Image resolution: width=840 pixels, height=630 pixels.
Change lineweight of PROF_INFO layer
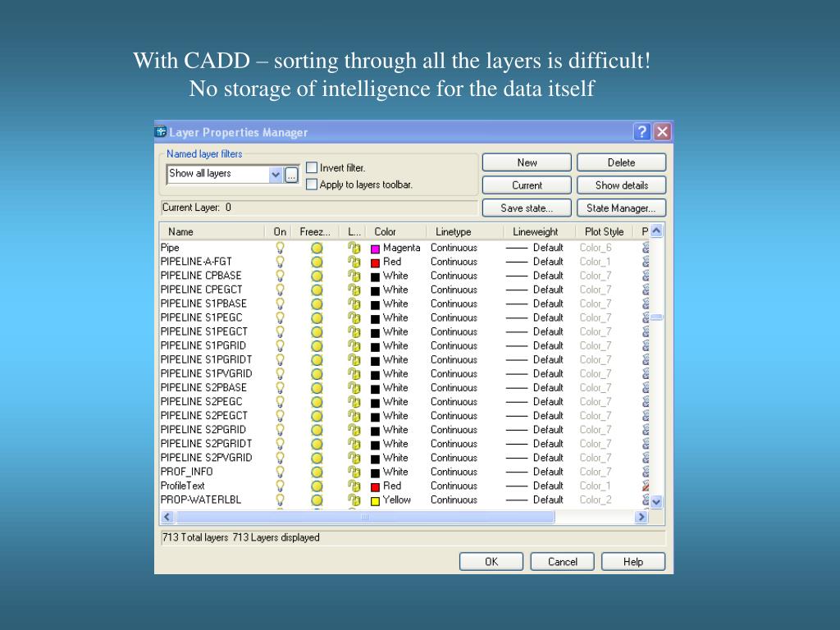[x=535, y=472]
